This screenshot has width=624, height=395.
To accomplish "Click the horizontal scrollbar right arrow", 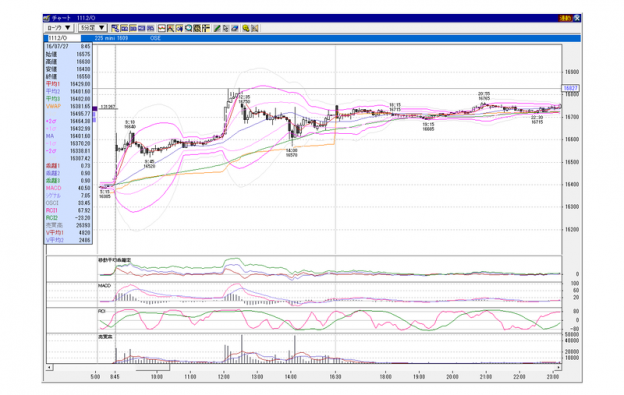I will tap(558, 367).
